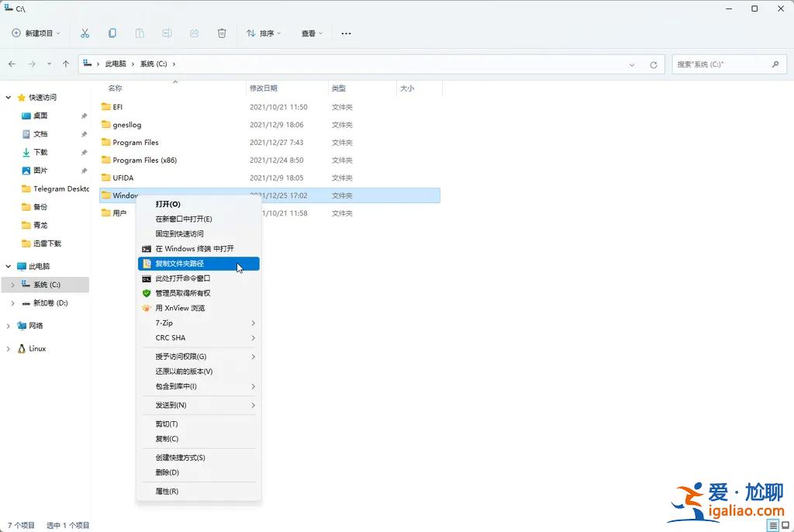Click the Share icon on the toolbar
This screenshot has width=794, height=532.
tap(195, 33)
